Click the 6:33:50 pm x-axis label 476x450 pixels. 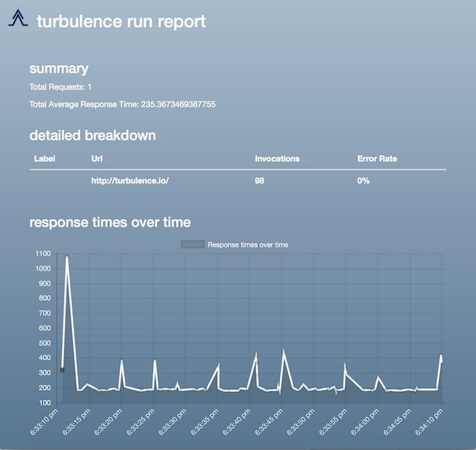click(300, 422)
